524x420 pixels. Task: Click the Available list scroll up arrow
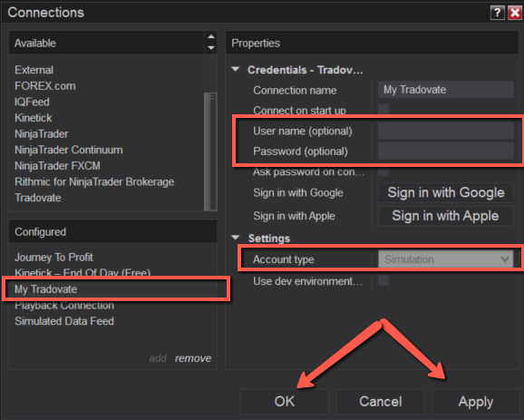click(x=211, y=36)
